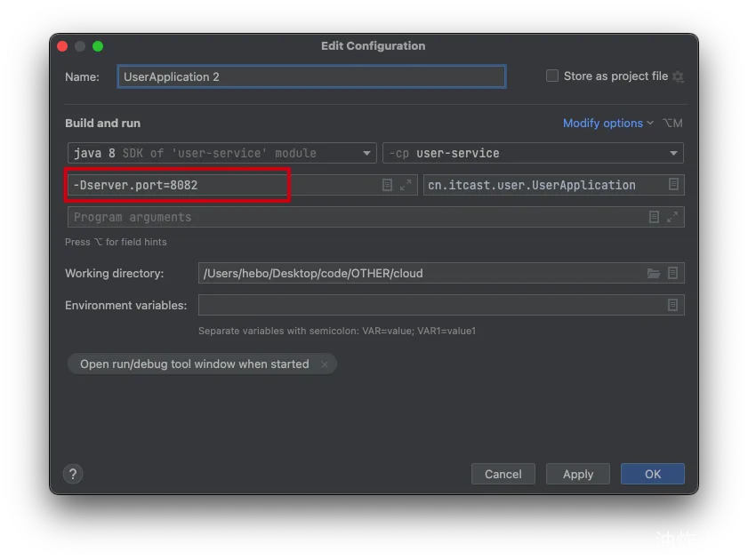The height and width of the screenshot is (560, 748).
Task: Insert macro icon in Working directory field
Action: [672, 273]
